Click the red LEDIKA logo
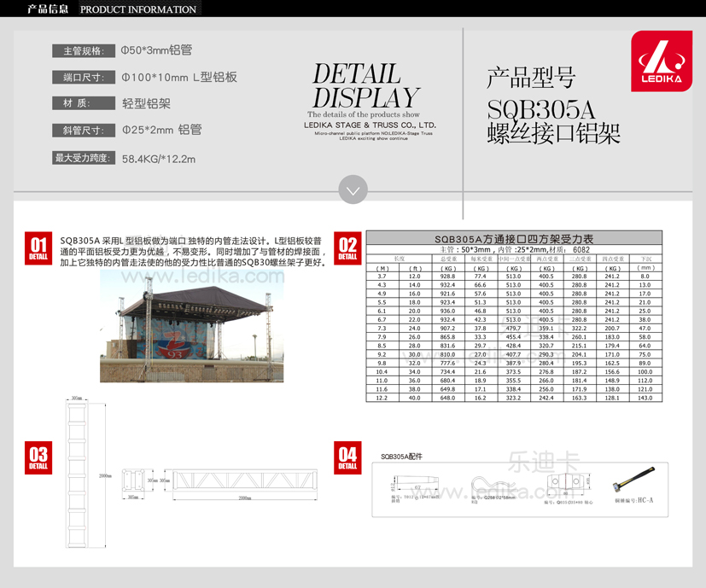This screenshot has width=706, height=588. [x=662, y=61]
